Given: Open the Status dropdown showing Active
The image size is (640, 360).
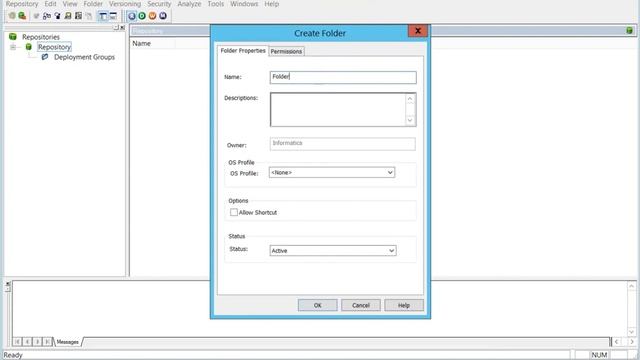Looking at the screenshot, I should (x=333, y=251).
